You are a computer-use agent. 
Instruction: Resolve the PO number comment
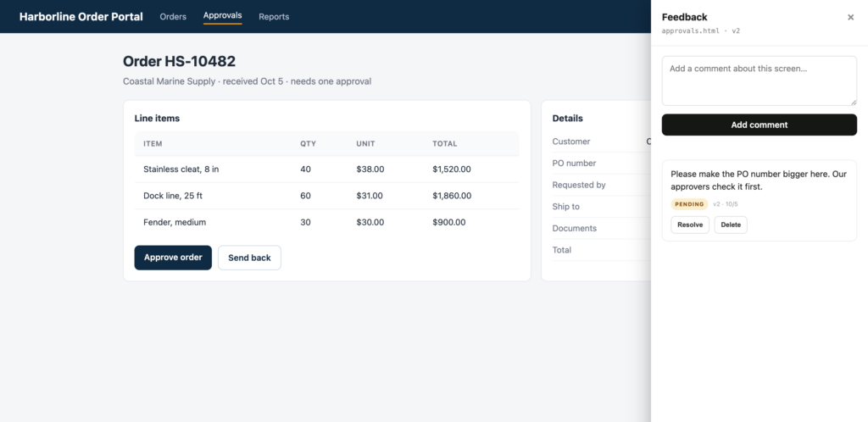click(x=690, y=225)
